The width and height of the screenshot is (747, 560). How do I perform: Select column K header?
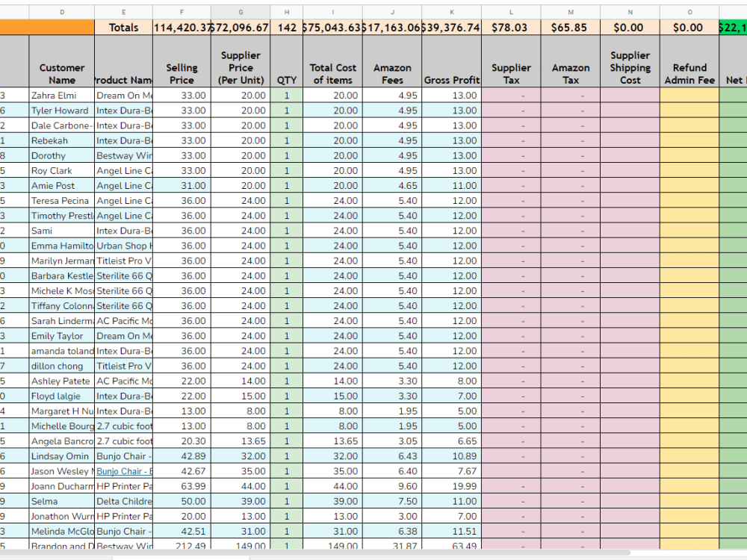[x=452, y=12]
